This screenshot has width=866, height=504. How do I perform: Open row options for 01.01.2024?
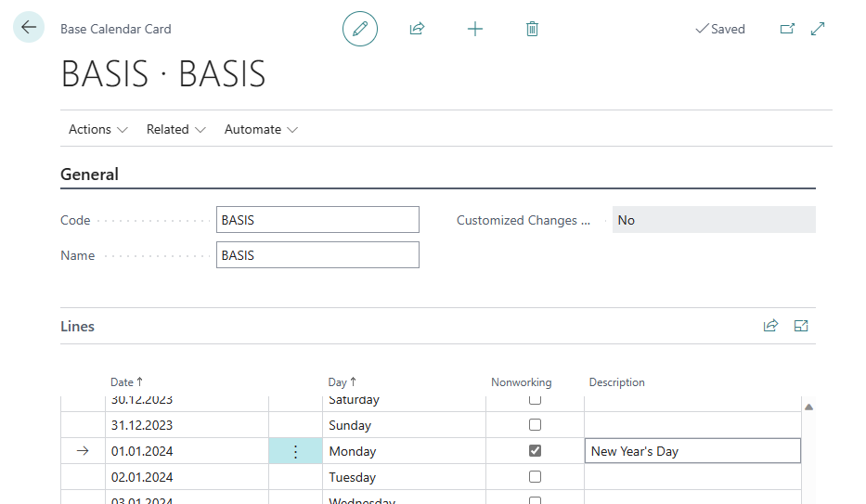296,451
